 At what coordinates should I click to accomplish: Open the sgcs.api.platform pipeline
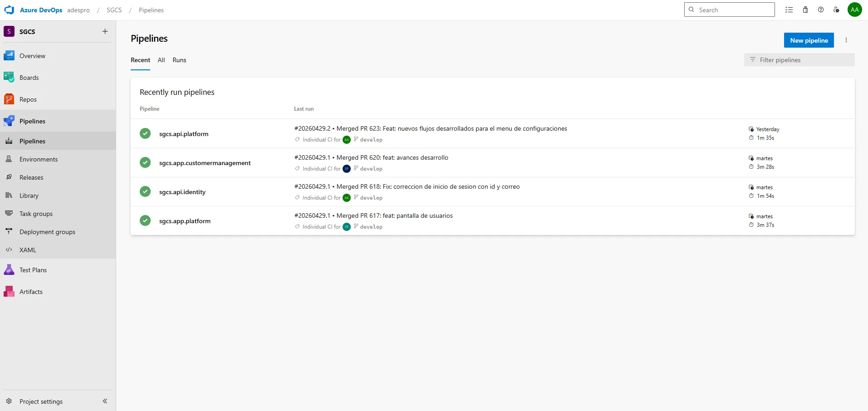click(x=184, y=134)
